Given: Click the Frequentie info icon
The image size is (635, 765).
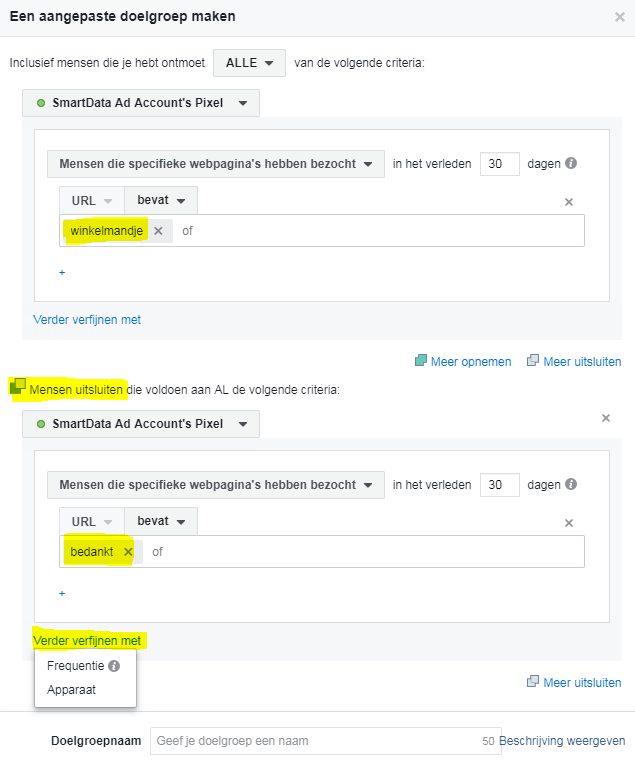Looking at the screenshot, I should [114, 666].
